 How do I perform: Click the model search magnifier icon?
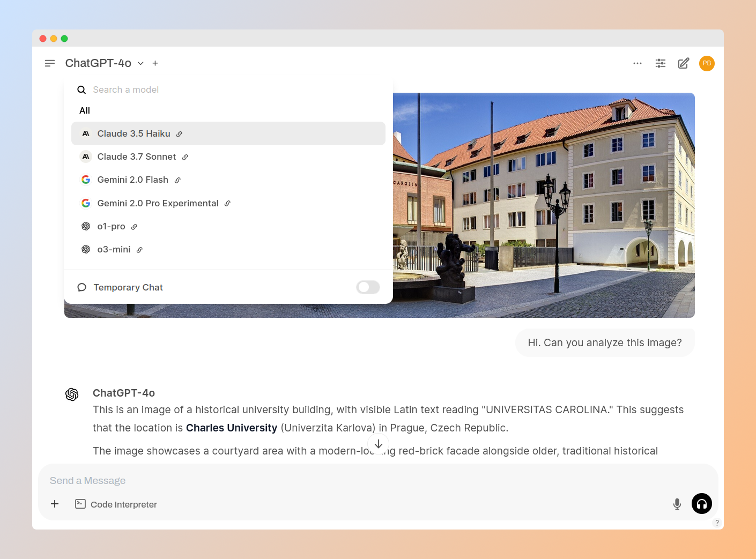coord(81,90)
